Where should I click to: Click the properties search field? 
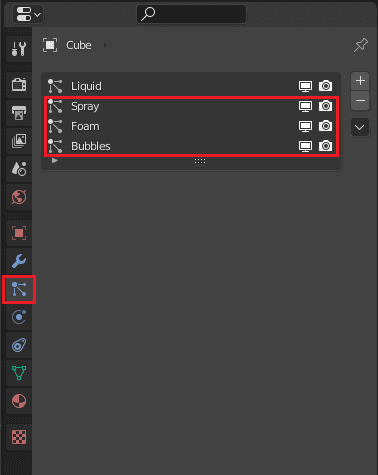point(192,14)
